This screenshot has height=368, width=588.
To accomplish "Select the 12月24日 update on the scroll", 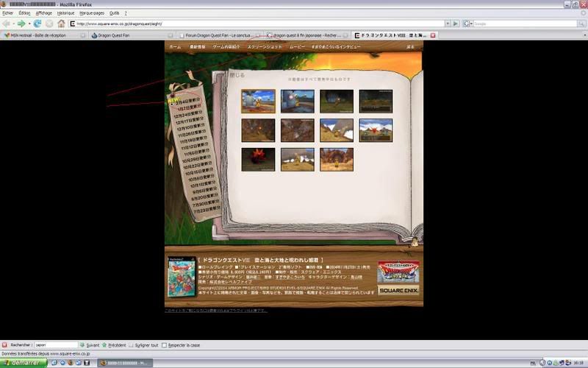I will click(x=187, y=115).
